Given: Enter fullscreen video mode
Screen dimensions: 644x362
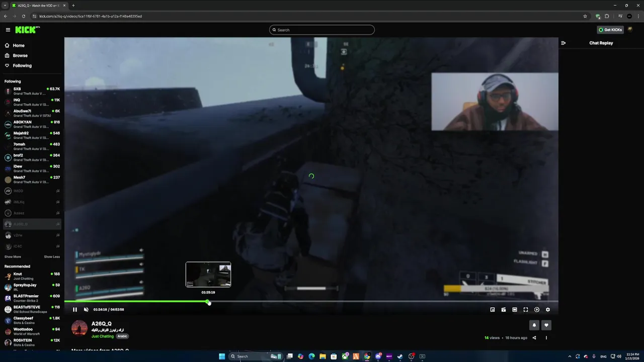Looking at the screenshot, I should [526, 310].
